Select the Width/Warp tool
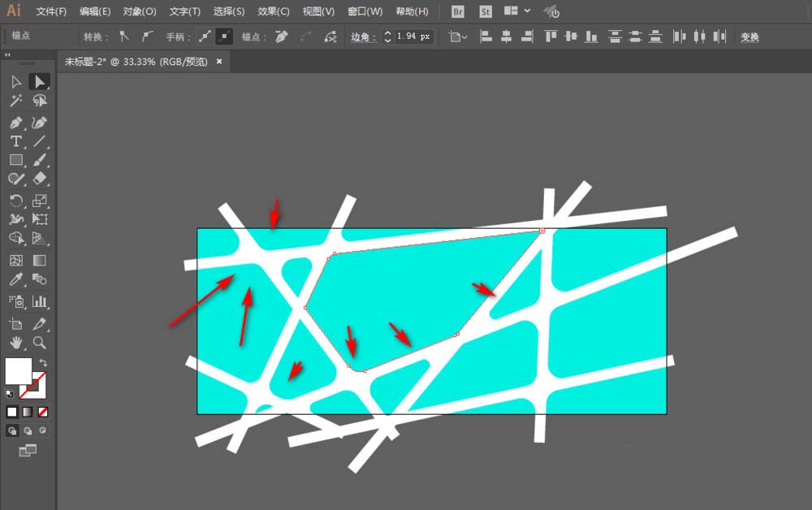The width and height of the screenshot is (812, 510). pos(16,219)
